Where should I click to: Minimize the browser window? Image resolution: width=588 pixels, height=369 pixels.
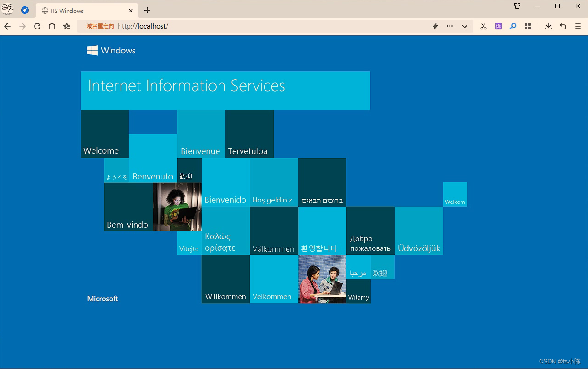click(537, 6)
